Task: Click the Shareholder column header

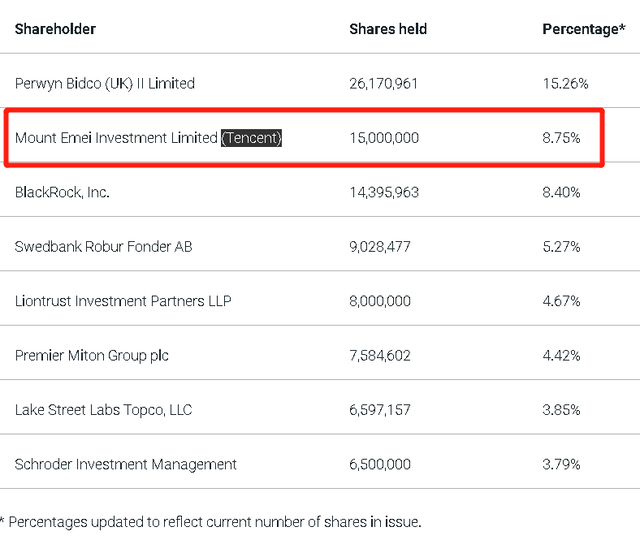Action: coord(55,29)
